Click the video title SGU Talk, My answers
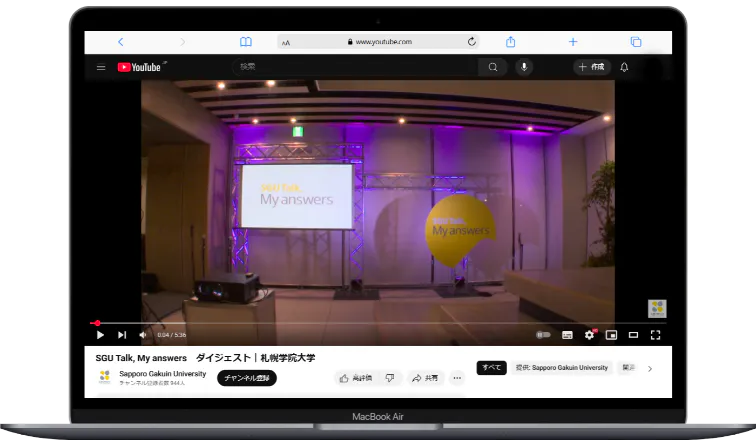The image size is (756, 446). (205, 358)
